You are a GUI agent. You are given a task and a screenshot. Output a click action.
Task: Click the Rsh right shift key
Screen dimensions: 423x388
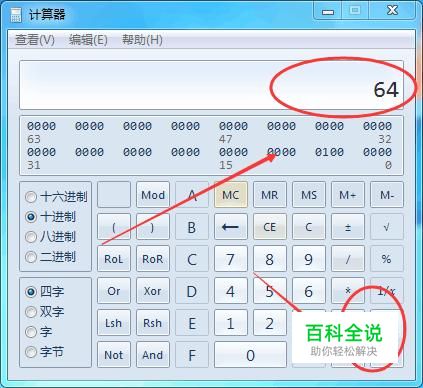click(153, 323)
